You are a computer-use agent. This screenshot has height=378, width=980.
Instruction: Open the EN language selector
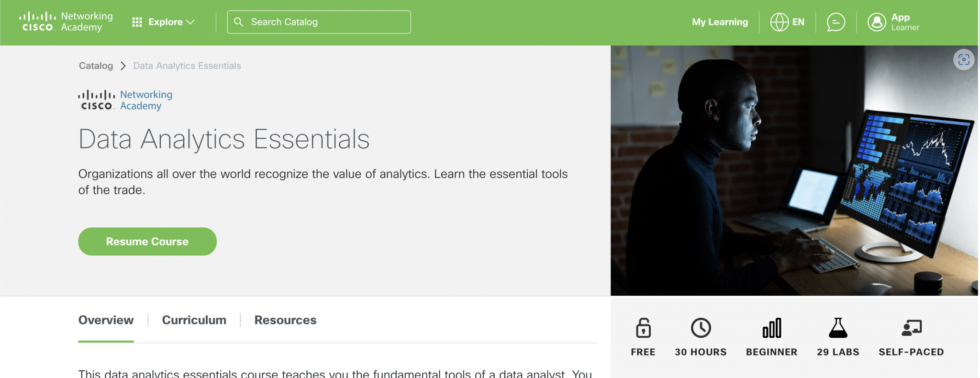coord(798,22)
